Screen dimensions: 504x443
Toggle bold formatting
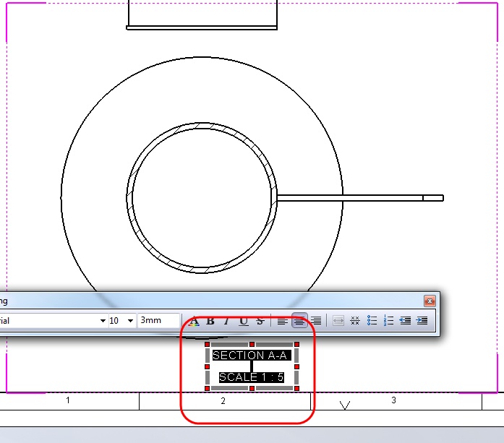[x=210, y=321]
